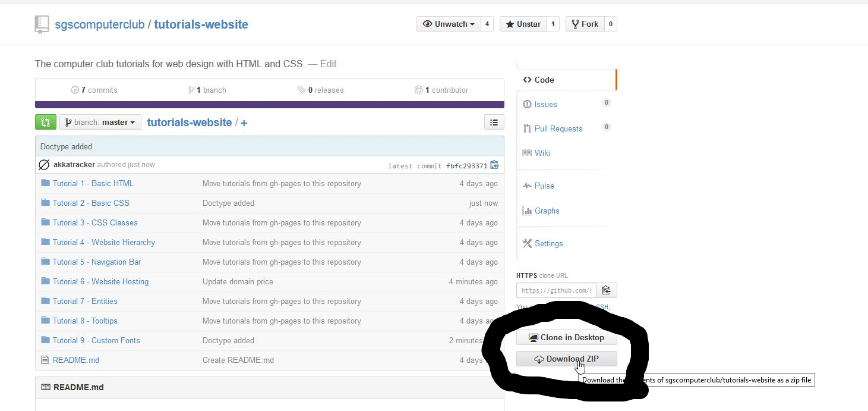Click Download ZIP button
Screen dimensions: 868x411
(x=567, y=359)
